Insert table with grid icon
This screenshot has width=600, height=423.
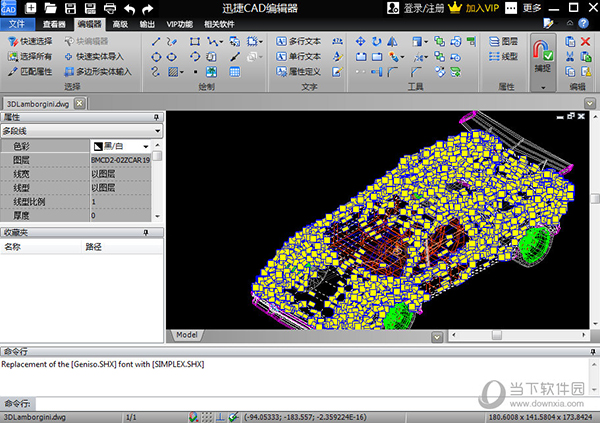[235, 72]
